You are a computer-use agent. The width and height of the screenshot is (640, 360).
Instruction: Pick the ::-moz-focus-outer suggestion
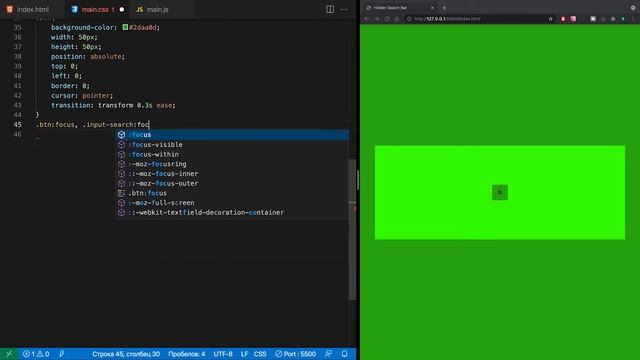coord(232,184)
